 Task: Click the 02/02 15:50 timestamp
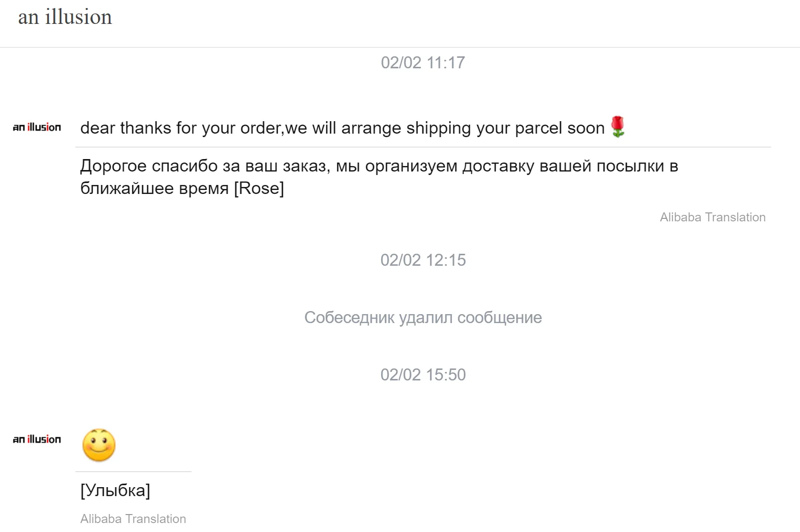pyautogui.click(x=422, y=375)
